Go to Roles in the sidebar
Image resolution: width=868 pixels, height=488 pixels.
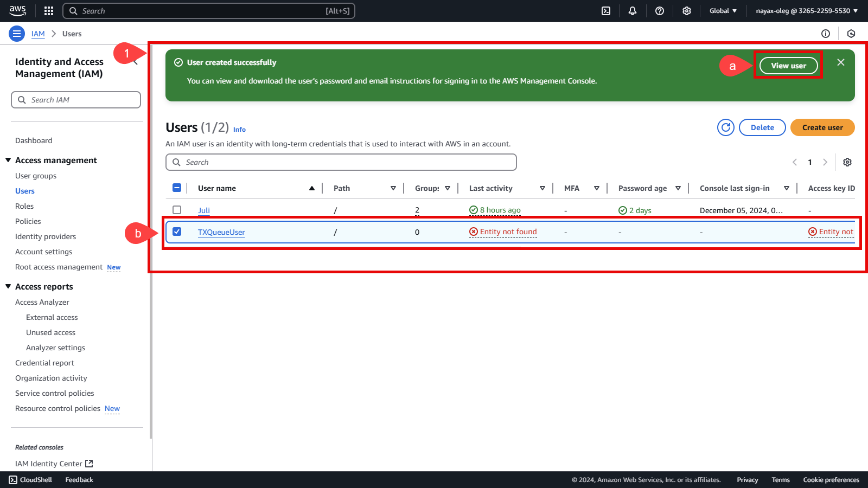tap(24, 206)
